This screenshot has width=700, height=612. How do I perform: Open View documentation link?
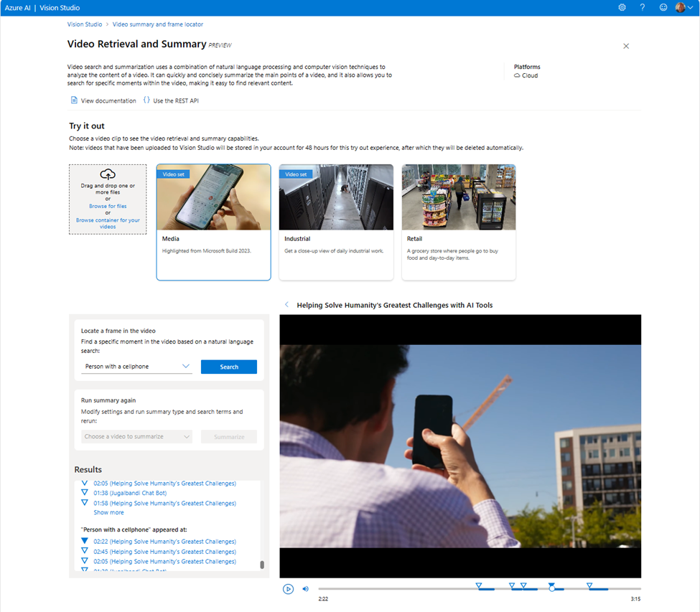108,101
